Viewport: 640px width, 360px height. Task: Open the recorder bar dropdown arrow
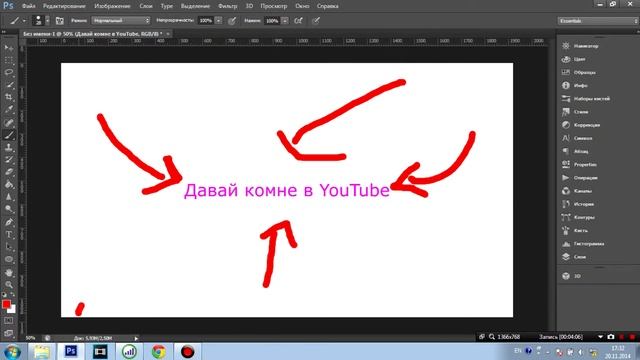coord(600,337)
